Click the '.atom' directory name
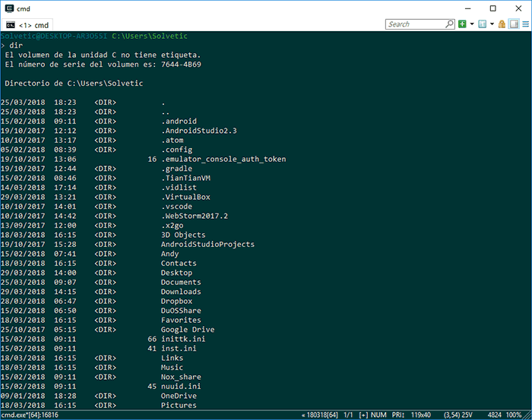 pos(173,141)
